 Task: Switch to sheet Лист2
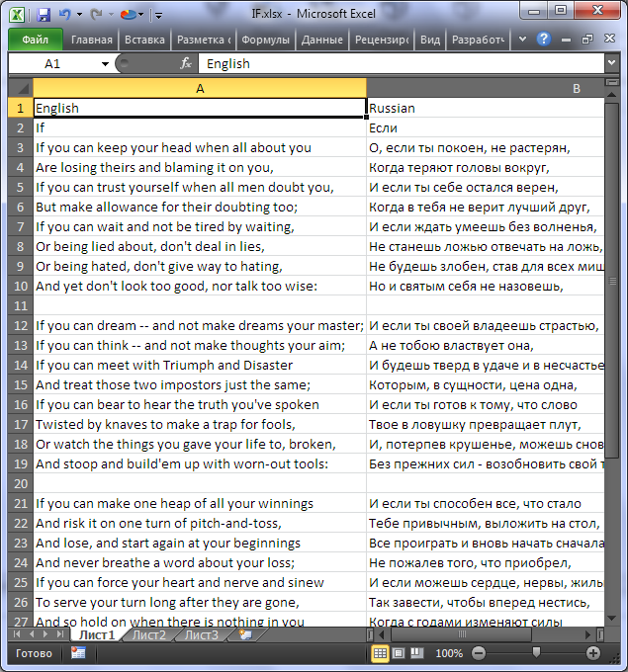[x=149, y=635]
